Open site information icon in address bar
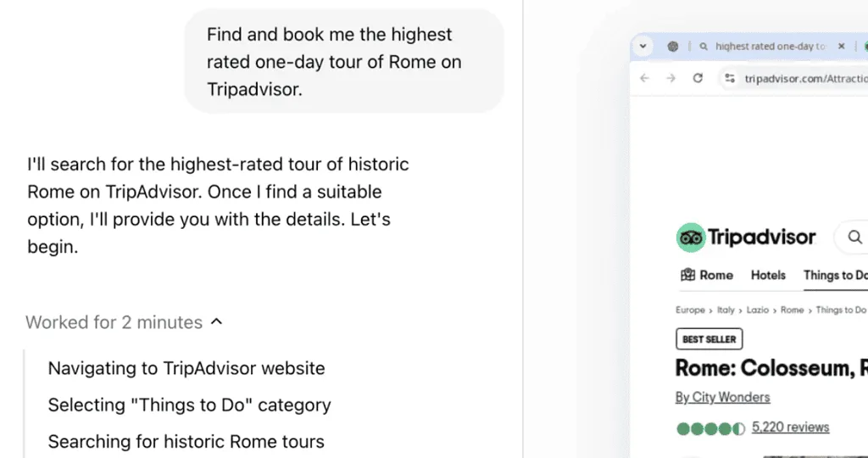The height and width of the screenshot is (458, 868). pyautogui.click(x=729, y=79)
